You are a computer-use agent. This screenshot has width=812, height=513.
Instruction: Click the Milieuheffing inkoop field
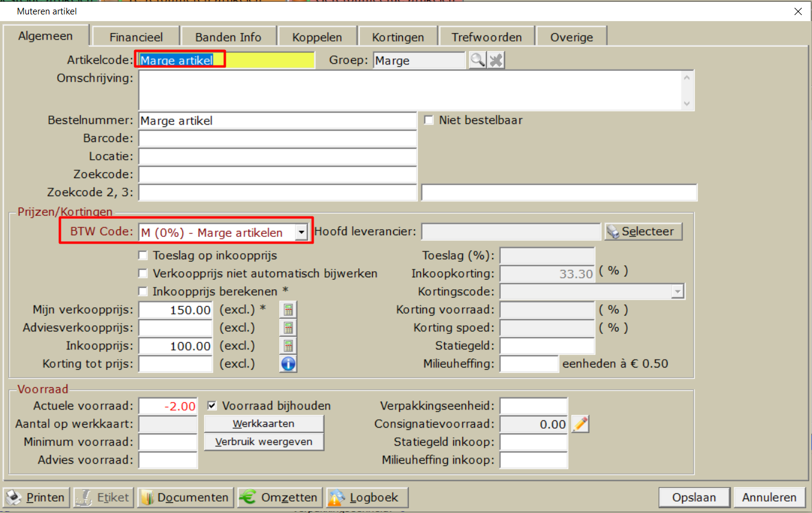(533, 460)
